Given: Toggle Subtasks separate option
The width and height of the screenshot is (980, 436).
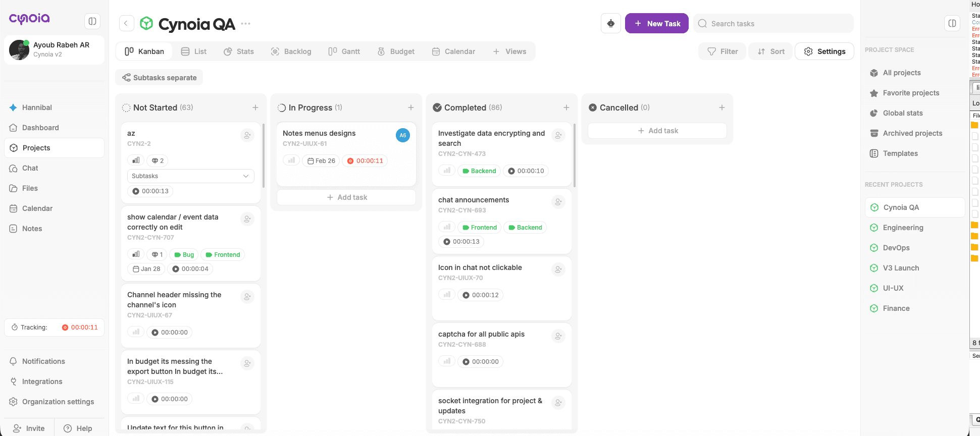Looking at the screenshot, I should coord(160,78).
